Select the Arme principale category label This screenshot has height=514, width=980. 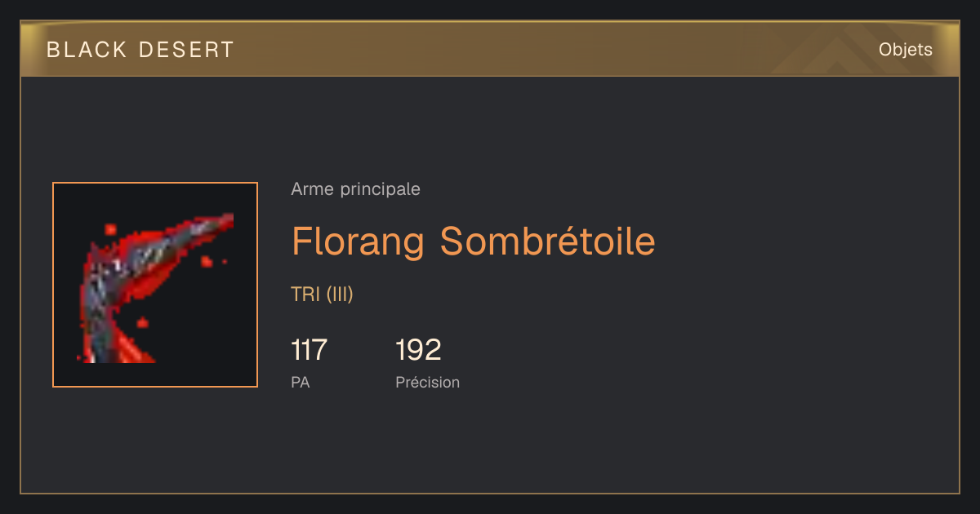pos(355,189)
